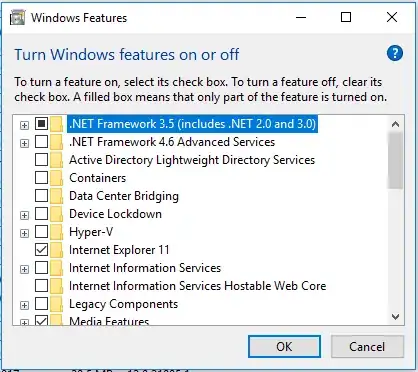Dismiss the dialog with Cancel
418x372 pixels.
367,347
